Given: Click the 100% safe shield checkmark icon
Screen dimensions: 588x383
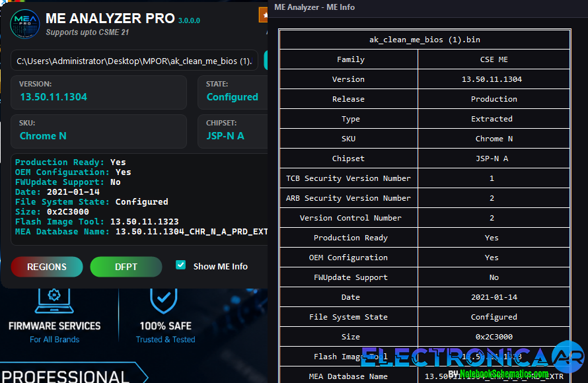Looking at the screenshot, I should click(163, 300).
